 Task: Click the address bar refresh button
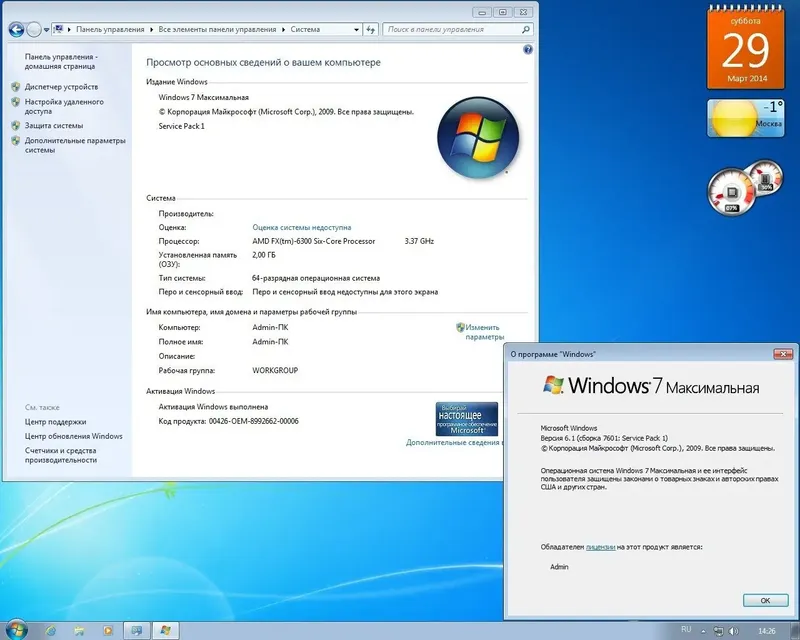coord(371,30)
